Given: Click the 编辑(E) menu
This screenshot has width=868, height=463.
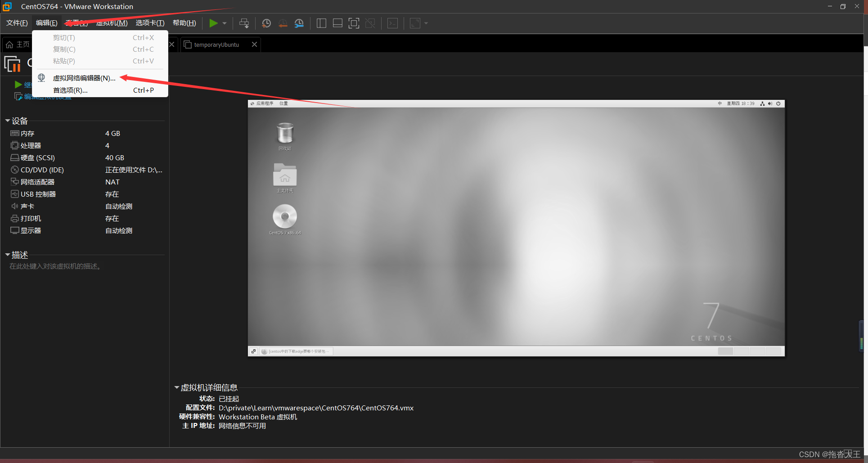Looking at the screenshot, I should coord(47,23).
